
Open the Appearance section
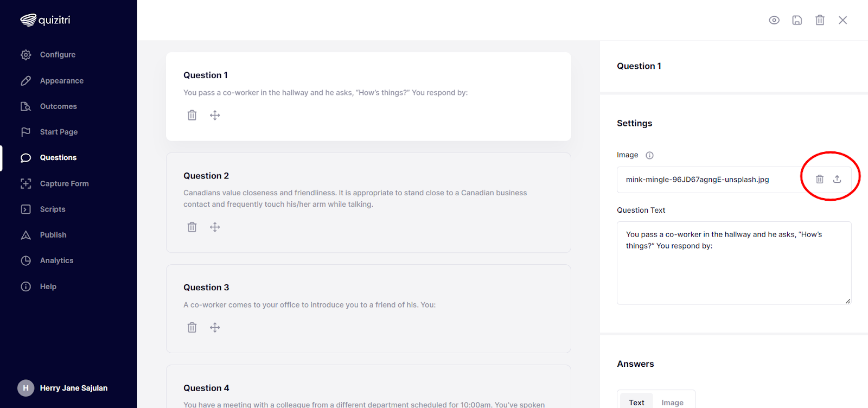click(x=61, y=81)
